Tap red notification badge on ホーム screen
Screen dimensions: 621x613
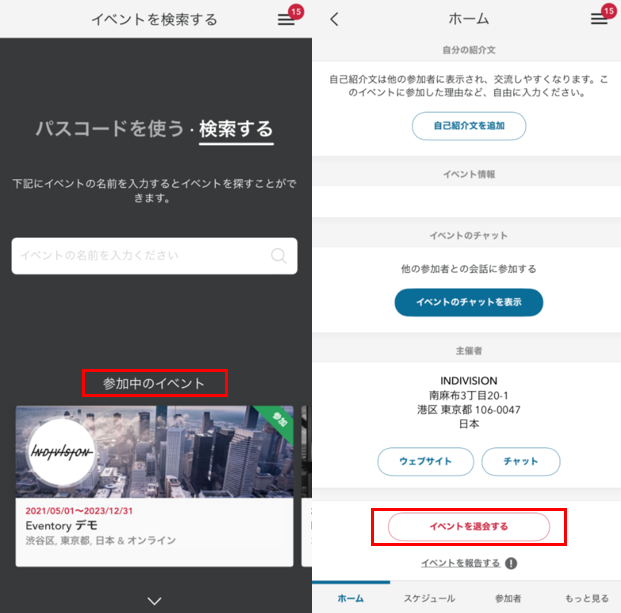pos(609,11)
